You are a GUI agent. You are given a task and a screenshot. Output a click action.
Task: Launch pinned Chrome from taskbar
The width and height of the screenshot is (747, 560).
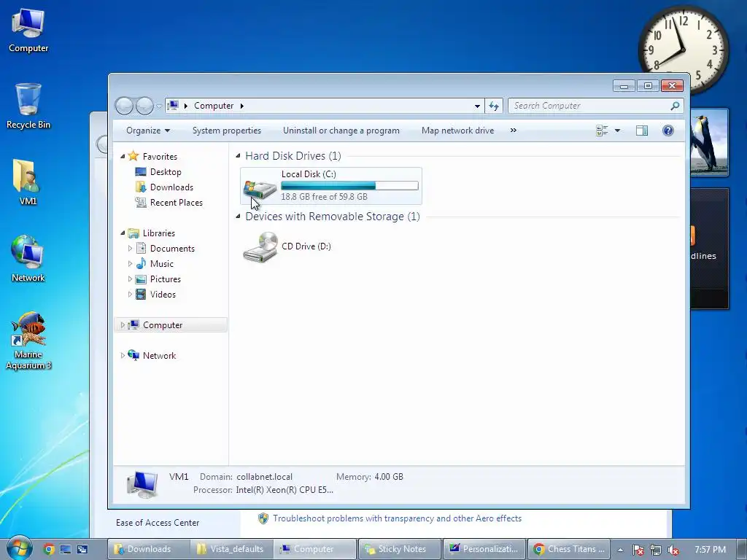[x=49, y=549]
